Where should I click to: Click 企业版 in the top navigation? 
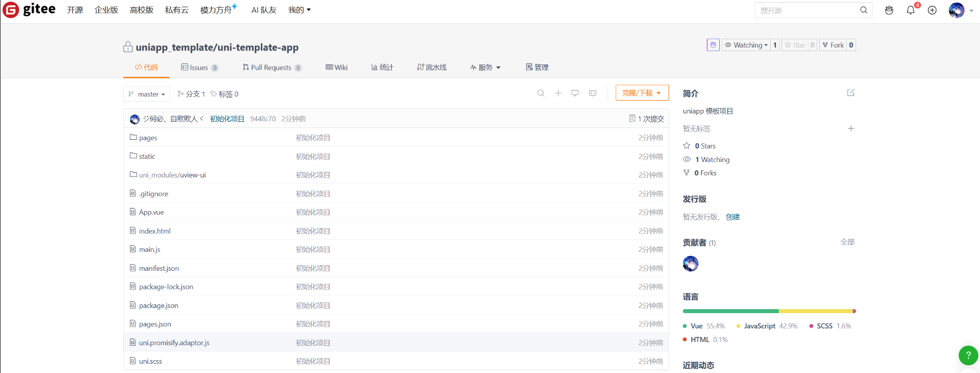106,10
